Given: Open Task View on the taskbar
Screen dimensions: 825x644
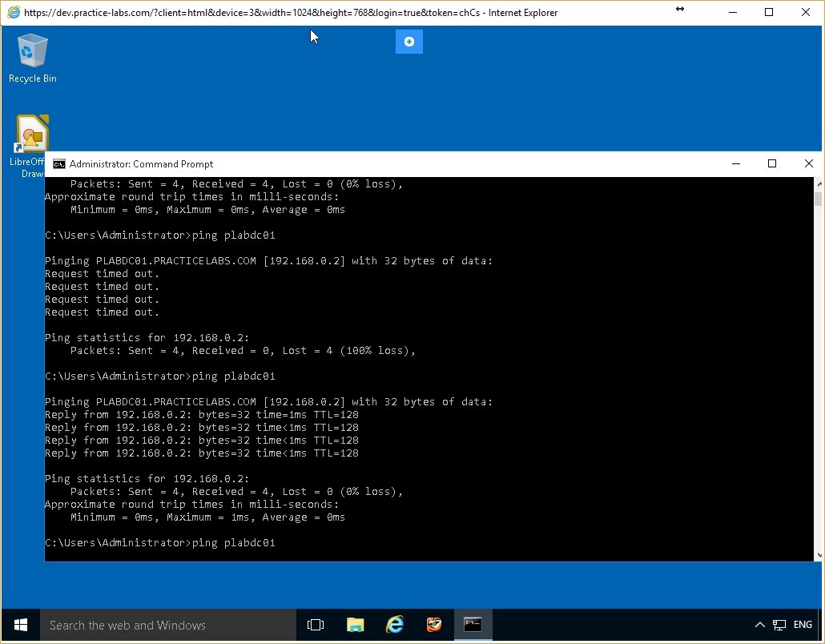Looking at the screenshot, I should click(x=316, y=625).
